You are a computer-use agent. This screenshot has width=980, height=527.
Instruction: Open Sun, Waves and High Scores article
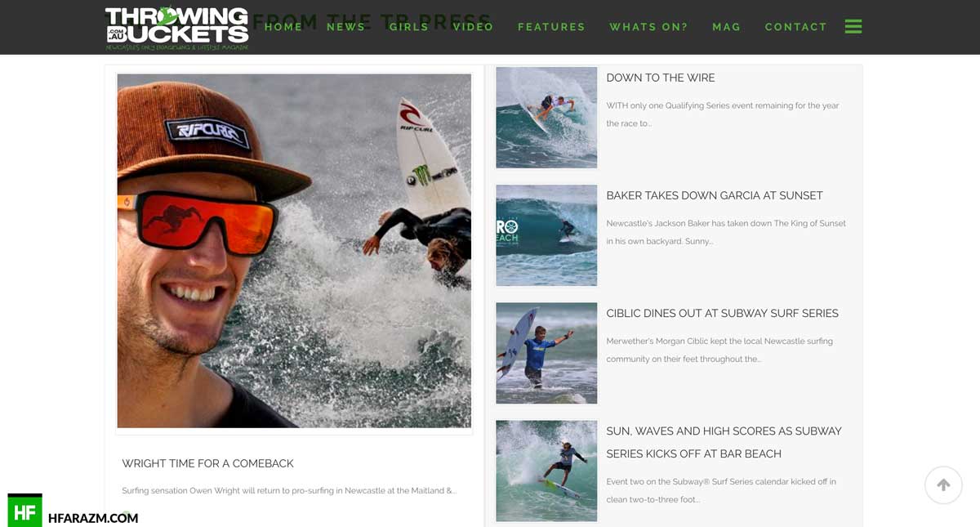tap(724, 442)
